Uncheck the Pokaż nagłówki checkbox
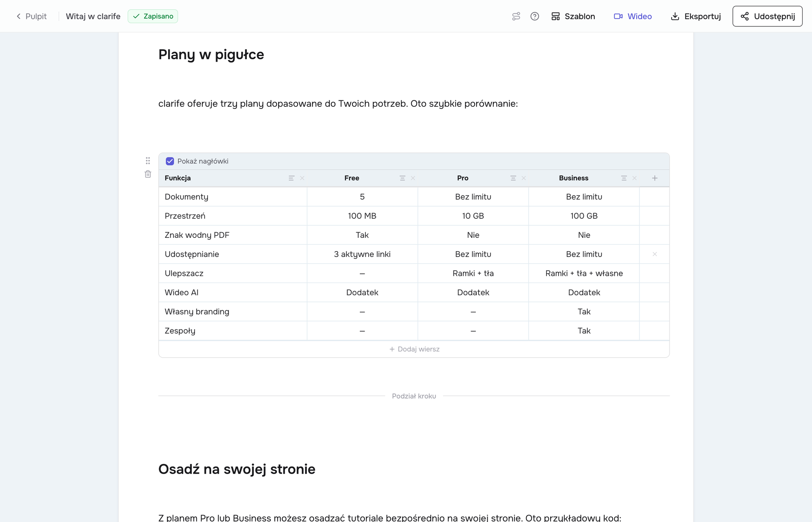 (x=170, y=161)
